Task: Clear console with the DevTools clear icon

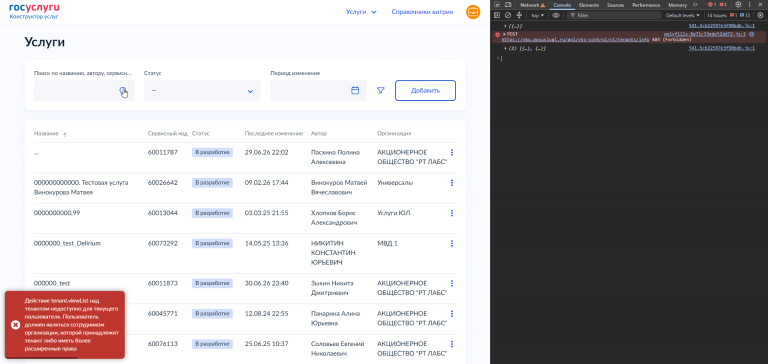Action: [x=508, y=15]
